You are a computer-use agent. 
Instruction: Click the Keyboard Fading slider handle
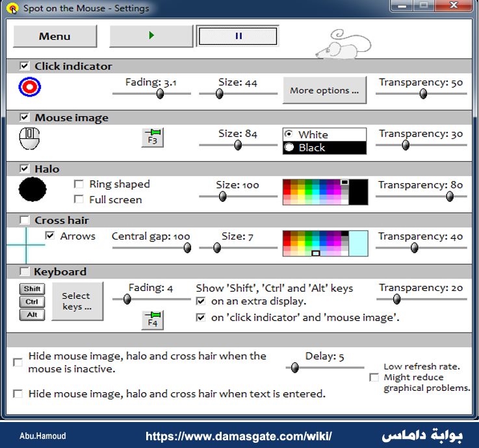pos(127,299)
